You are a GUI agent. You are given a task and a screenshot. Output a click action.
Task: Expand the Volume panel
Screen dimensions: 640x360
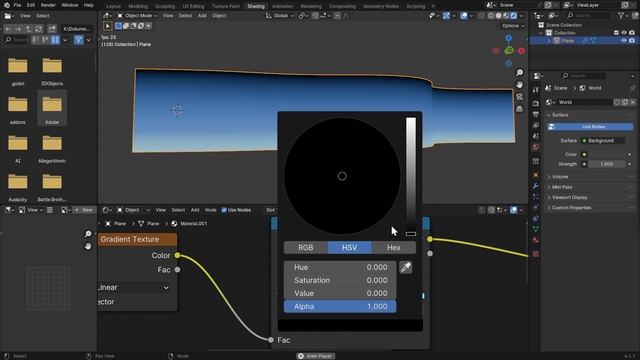coord(560,177)
